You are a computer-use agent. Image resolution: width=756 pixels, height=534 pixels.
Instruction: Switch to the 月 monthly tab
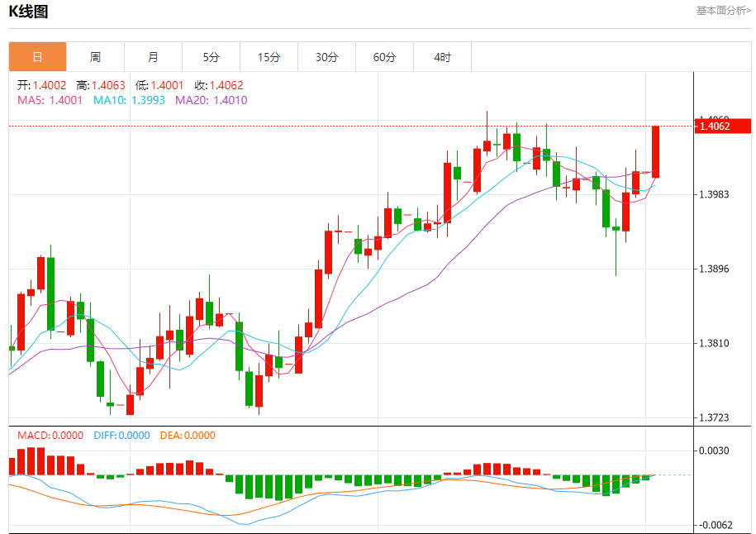click(154, 57)
